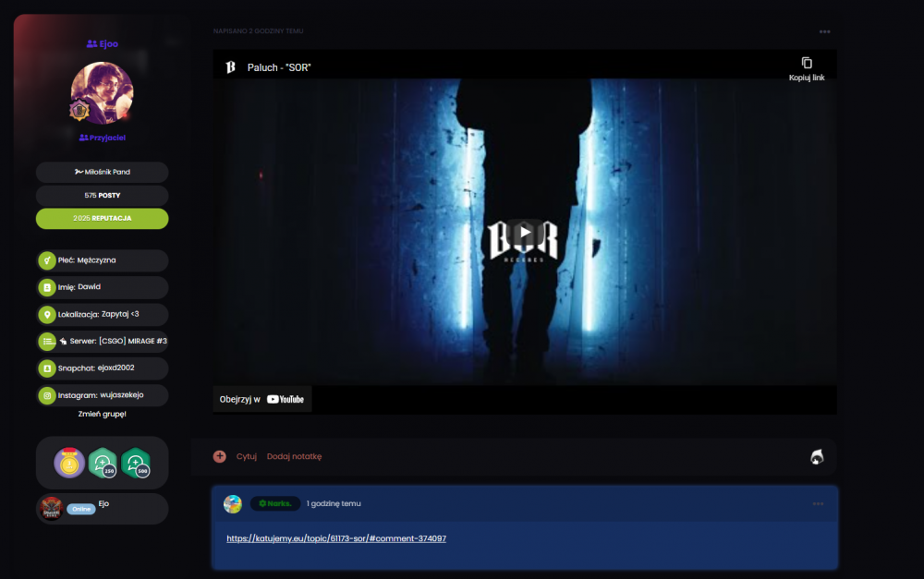Open Ejoo's profile avatar

point(102,93)
